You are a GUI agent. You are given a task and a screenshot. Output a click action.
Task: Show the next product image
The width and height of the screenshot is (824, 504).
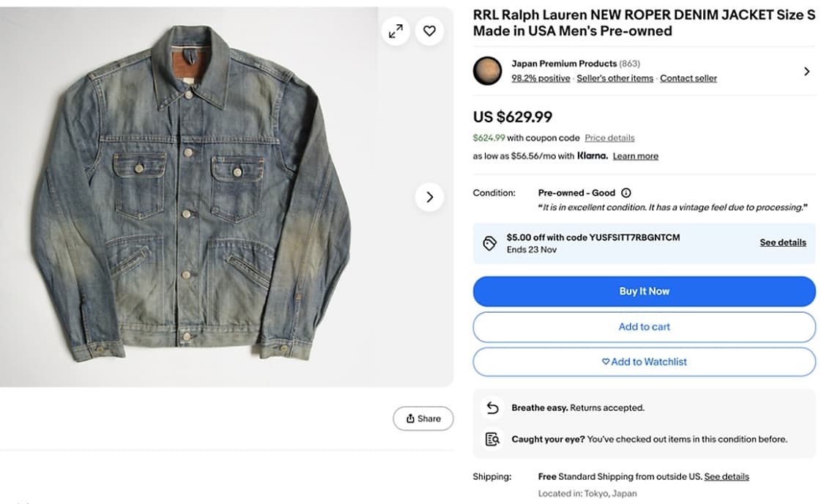pos(430,197)
